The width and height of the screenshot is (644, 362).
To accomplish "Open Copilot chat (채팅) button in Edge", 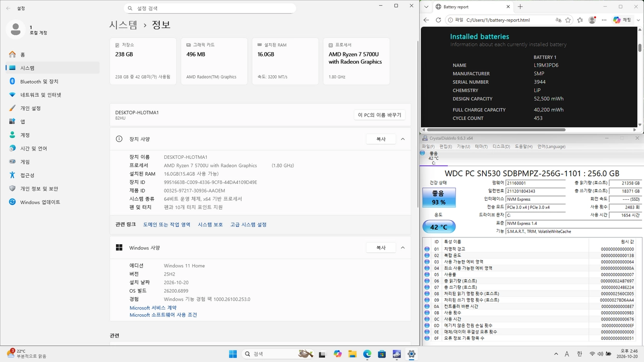I will pyautogui.click(x=622, y=20).
